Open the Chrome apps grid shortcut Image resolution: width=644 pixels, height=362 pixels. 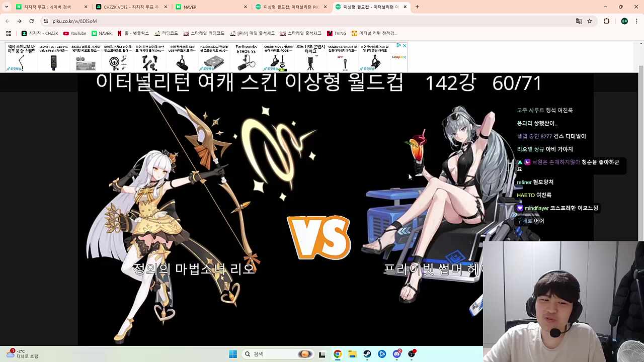pyautogui.click(x=9, y=33)
